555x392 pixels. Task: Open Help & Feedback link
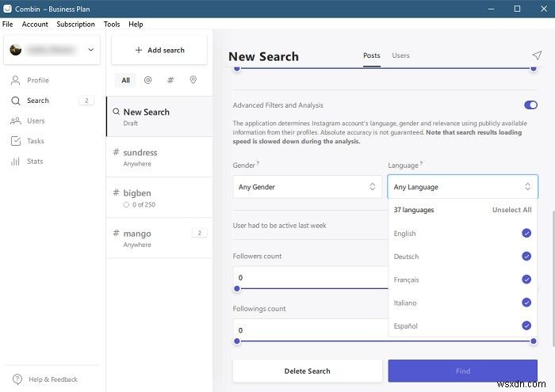point(53,379)
